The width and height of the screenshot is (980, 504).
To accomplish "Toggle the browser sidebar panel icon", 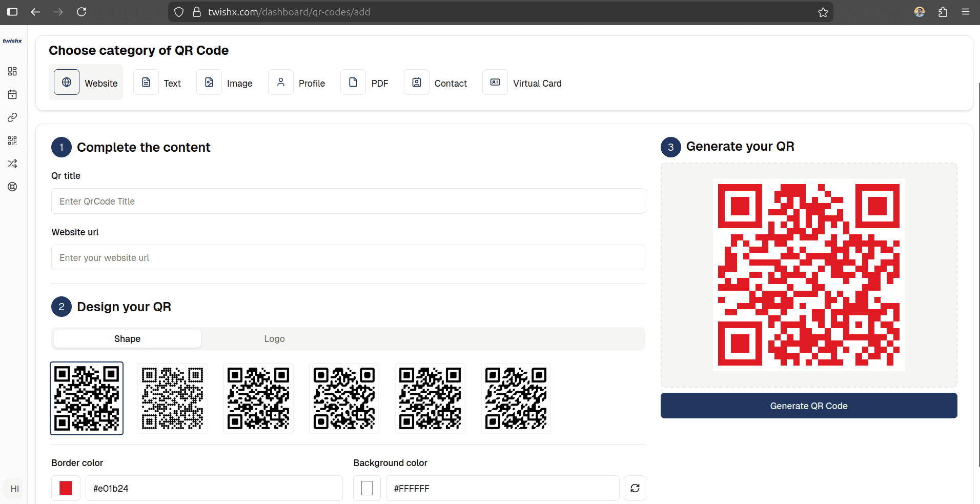I will (12, 12).
